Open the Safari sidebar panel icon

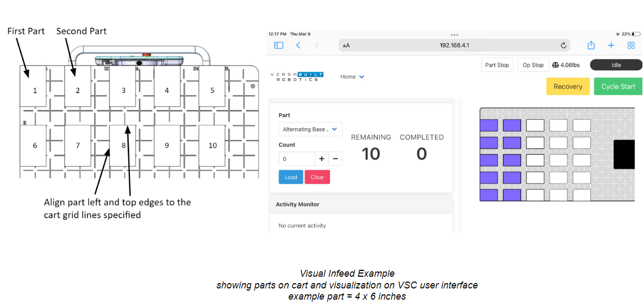pyautogui.click(x=278, y=45)
